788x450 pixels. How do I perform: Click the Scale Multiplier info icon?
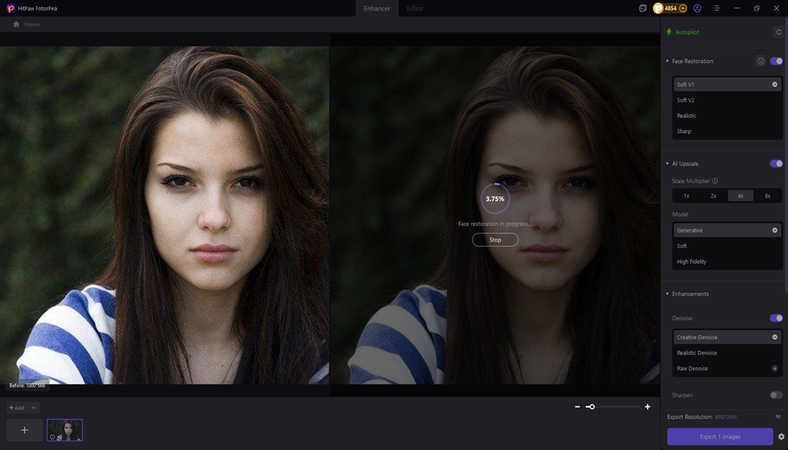pyautogui.click(x=715, y=181)
